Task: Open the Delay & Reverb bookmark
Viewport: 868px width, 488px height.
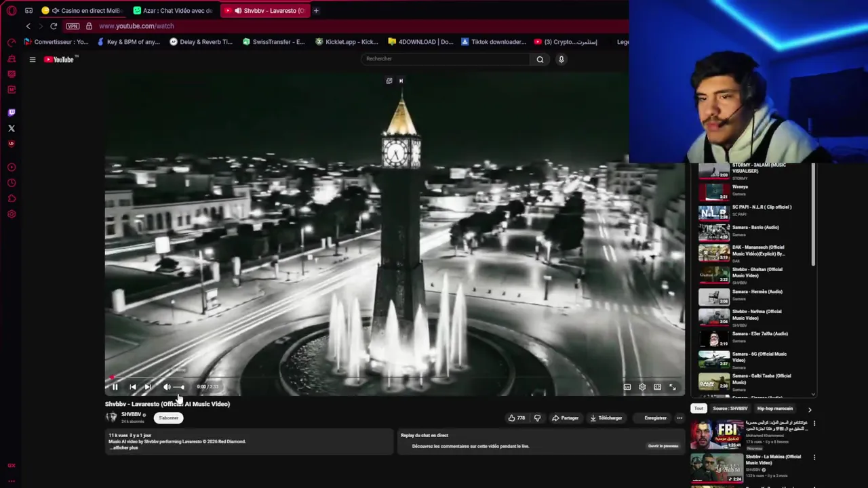Action: 201,42
